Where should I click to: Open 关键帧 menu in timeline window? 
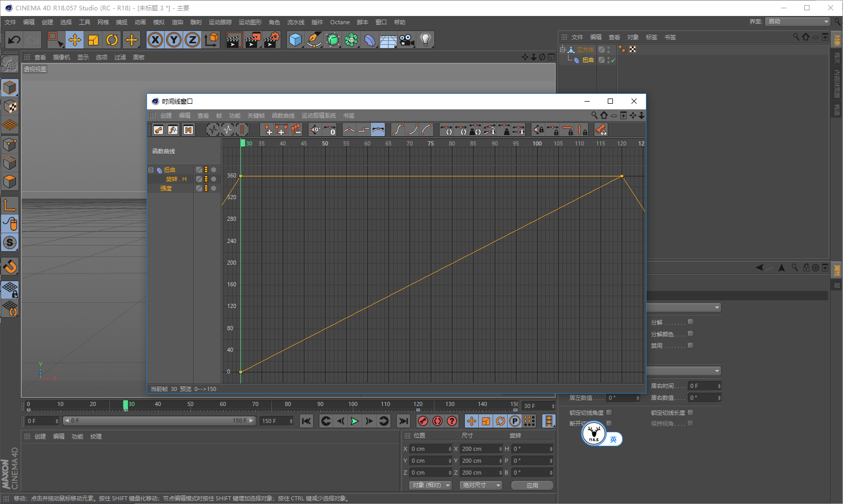[x=256, y=116]
